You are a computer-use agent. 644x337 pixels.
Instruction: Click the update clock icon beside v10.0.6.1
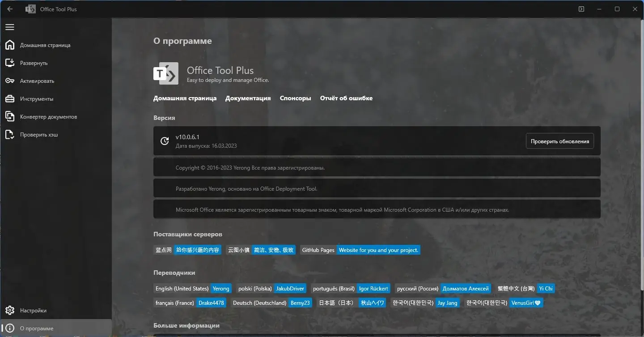(x=165, y=141)
